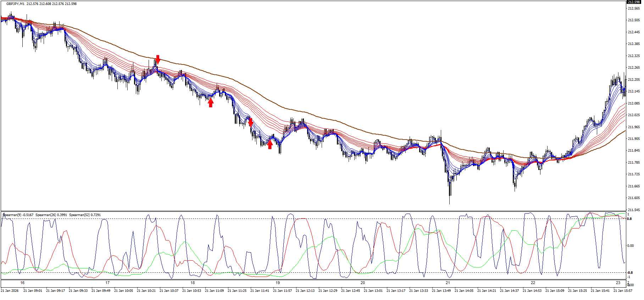
Task: Select period marker 23 on timeline
Action: tap(618, 283)
